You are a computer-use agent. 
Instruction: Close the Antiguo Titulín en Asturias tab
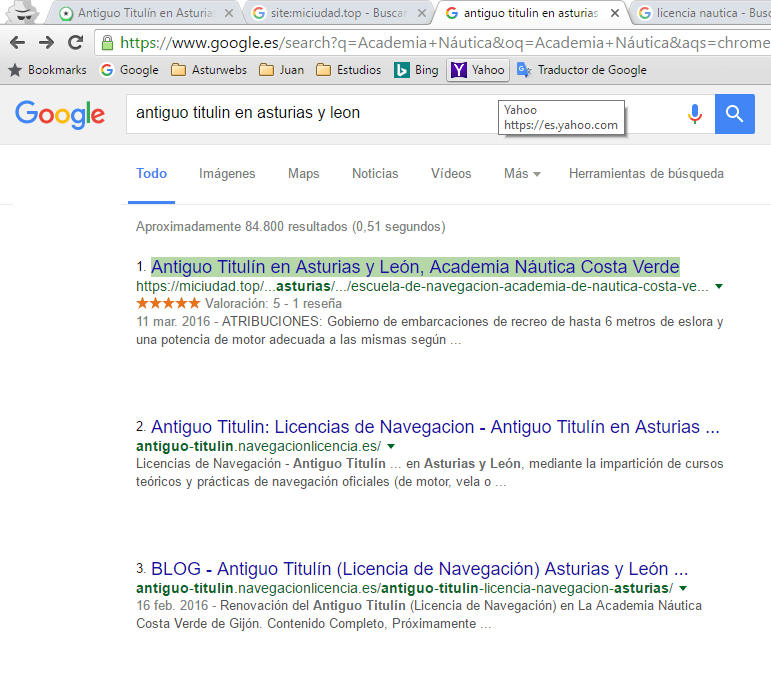(x=229, y=13)
